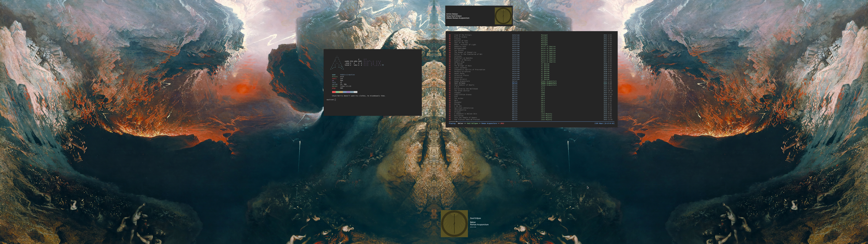Select the track Descent Of Gods
868x244 pixels.
click(461, 41)
